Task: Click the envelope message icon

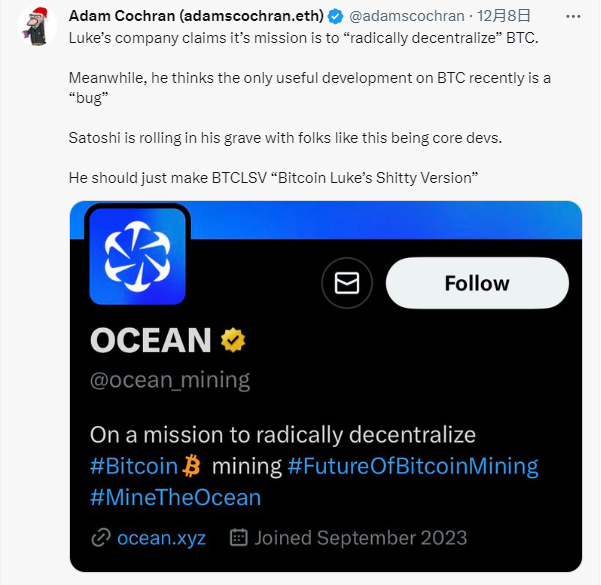Action: click(x=347, y=284)
